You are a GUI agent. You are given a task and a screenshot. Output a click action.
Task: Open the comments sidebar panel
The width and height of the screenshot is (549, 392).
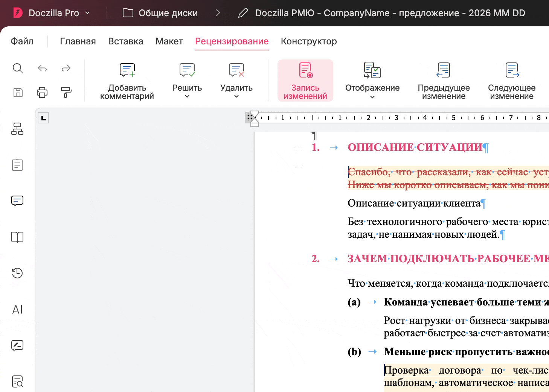coord(17,201)
